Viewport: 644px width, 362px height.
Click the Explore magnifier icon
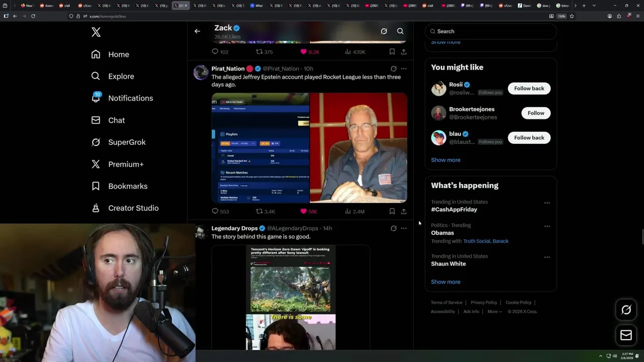96,76
